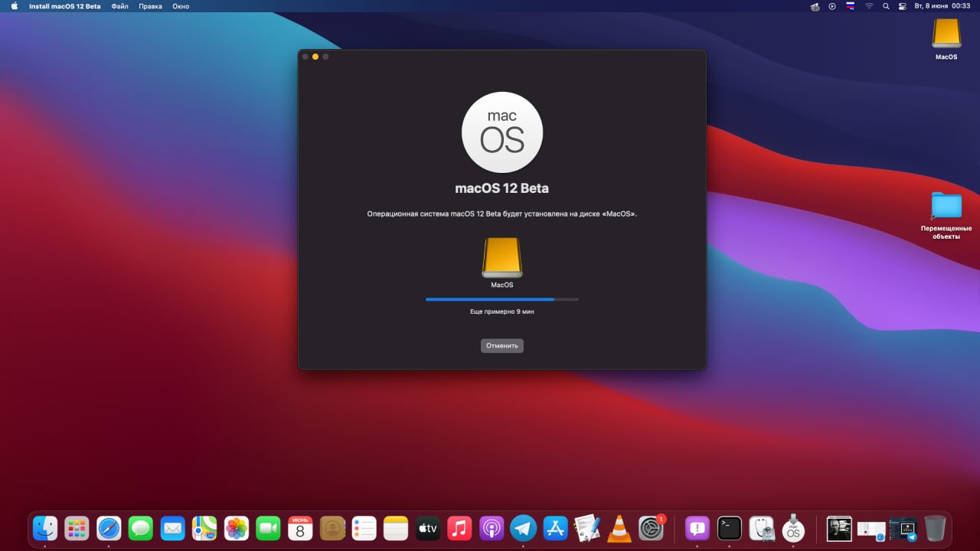Open the Правка menu
Image resolution: width=980 pixels, height=551 pixels.
151,6
